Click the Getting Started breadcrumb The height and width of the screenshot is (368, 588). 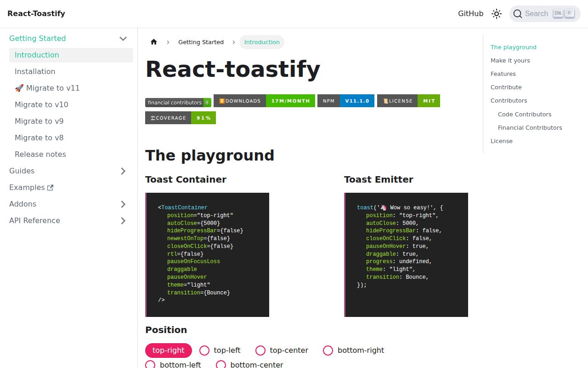click(201, 42)
